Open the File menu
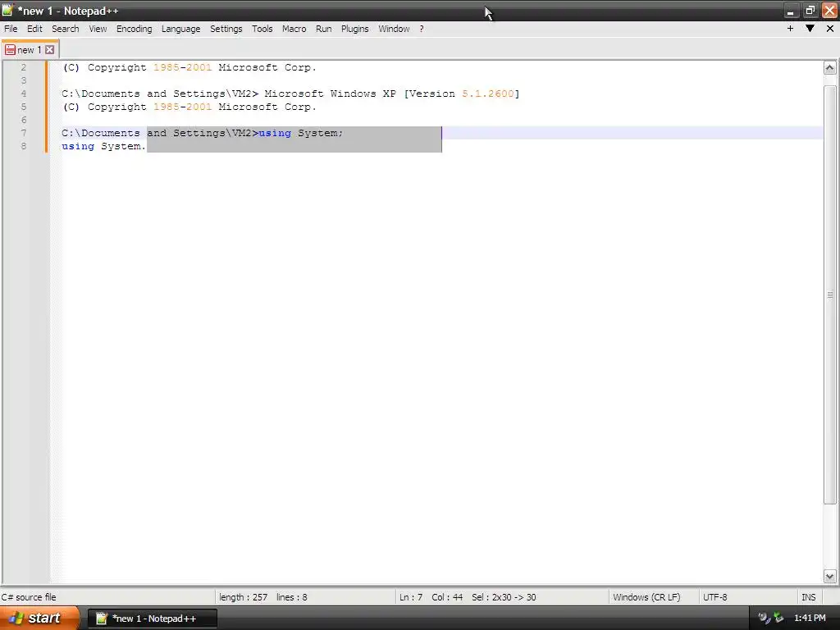Image resolution: width=840 pixels, height=630 pixels. pyautogui.click(x=11, y=29)
